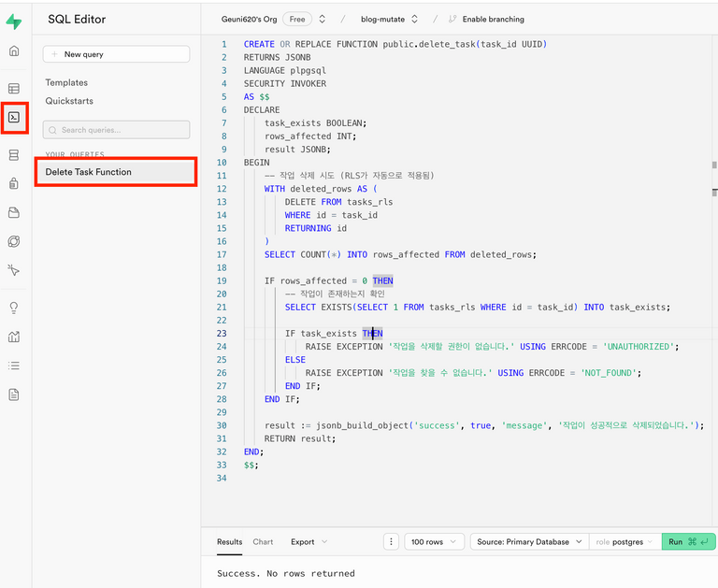Click the 'RETURNING id' line

315,228
